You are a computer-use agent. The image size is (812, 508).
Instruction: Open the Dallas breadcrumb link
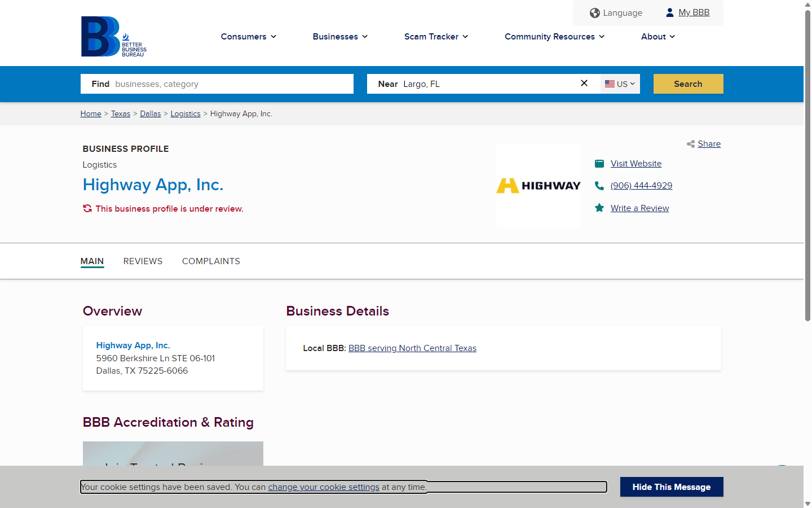151,113
